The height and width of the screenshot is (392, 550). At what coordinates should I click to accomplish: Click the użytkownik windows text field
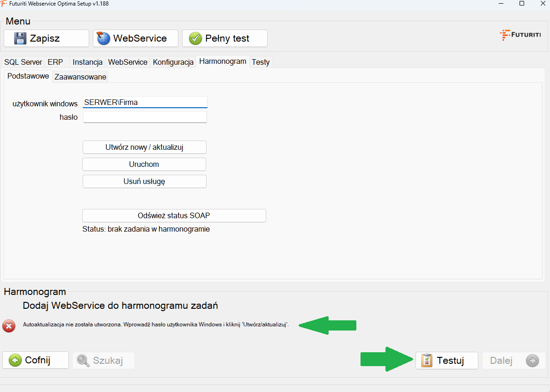click(145, 102)
